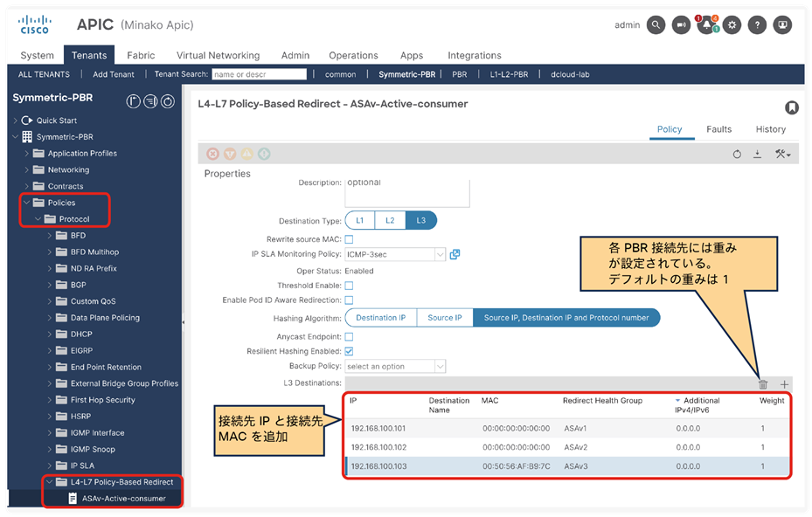Open the System menu
This screenshot has width=812, height=517.
point(37,55)
